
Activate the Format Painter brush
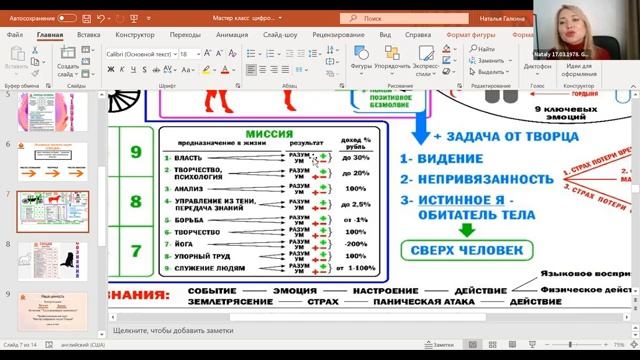[x=35, y=73]
